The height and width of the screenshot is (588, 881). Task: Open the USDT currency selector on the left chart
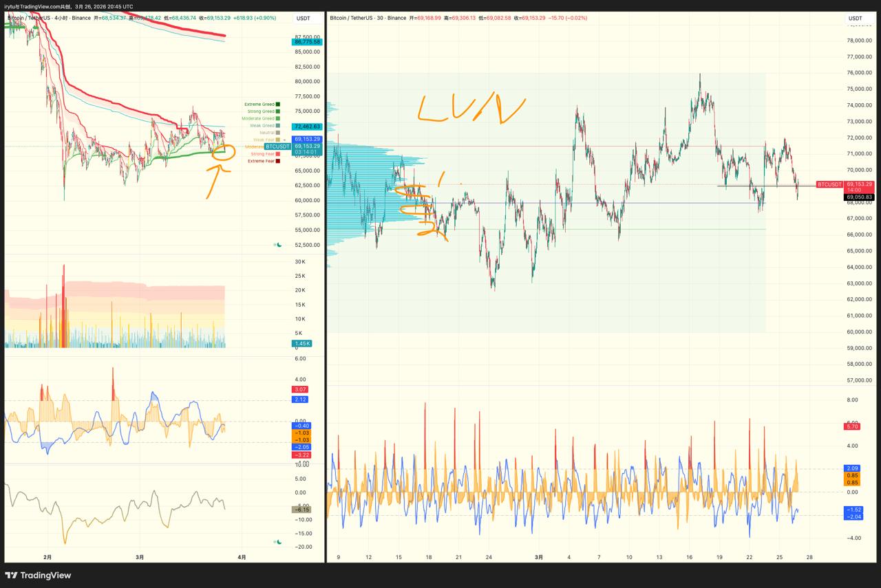[303, 18]
